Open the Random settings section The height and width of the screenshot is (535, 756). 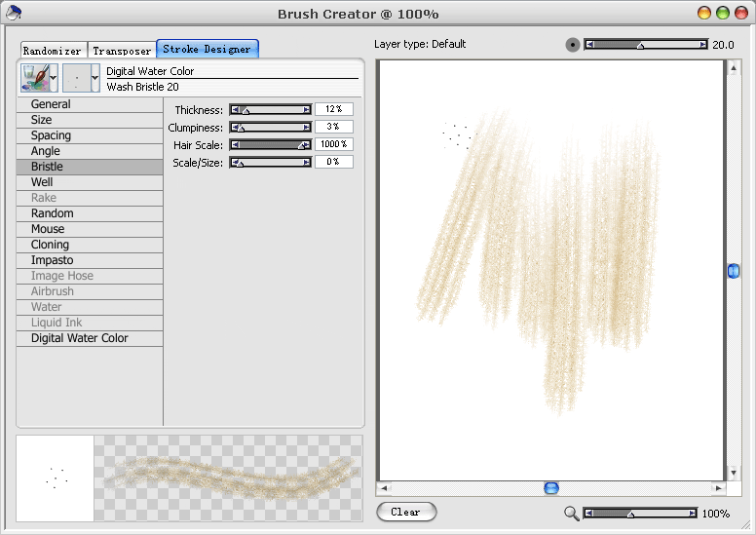[90, 213]
